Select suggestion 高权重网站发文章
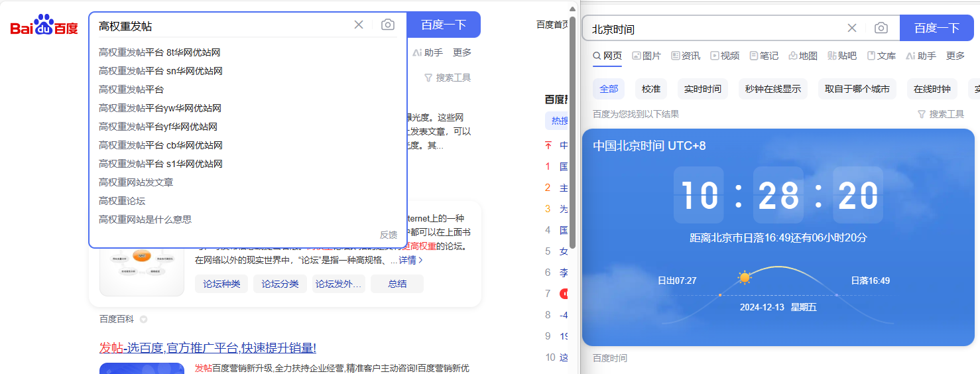The height and width of the screenshot is (374, 980). pyautogui.click(x=136, y=182)
